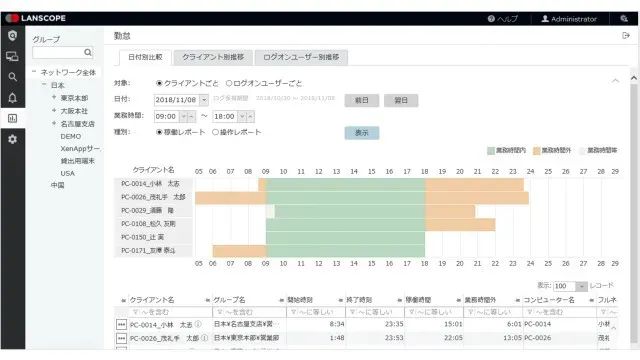This screenshot has width=640, height=360.
Task: Open the records display count 100 dropdown
Action: click(x=582, y=287)
